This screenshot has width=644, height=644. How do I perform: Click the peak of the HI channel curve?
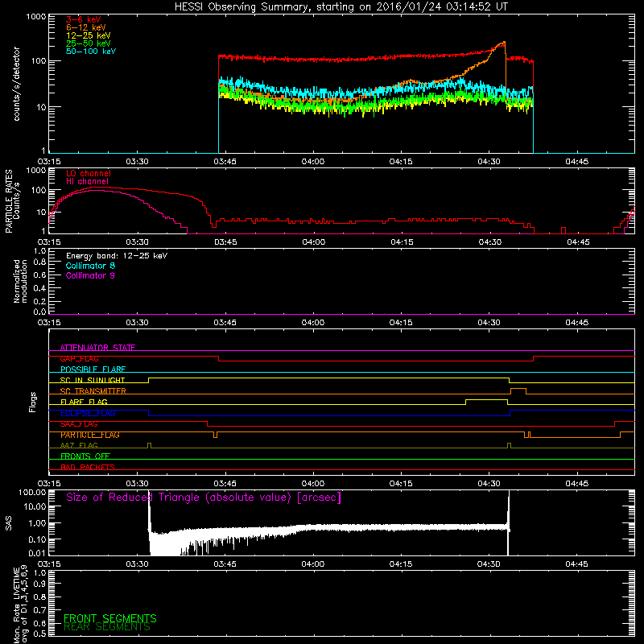click(x=97, y=190)
